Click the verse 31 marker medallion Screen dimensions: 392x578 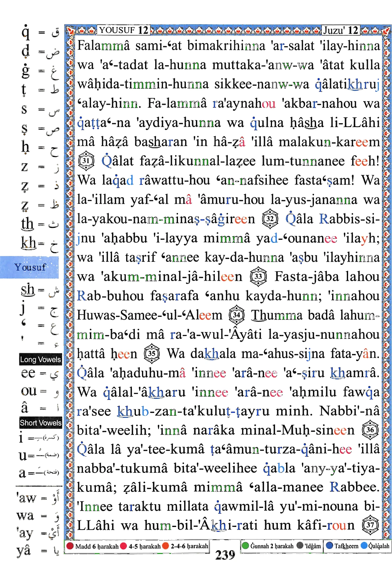point(86,161)
